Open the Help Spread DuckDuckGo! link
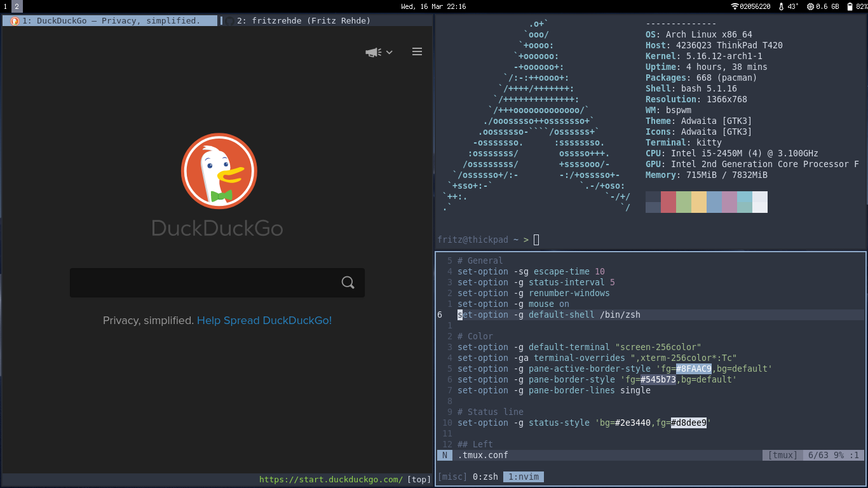This screenshot has width=868, height=488. pyautogui.click(x=264, y=320)
